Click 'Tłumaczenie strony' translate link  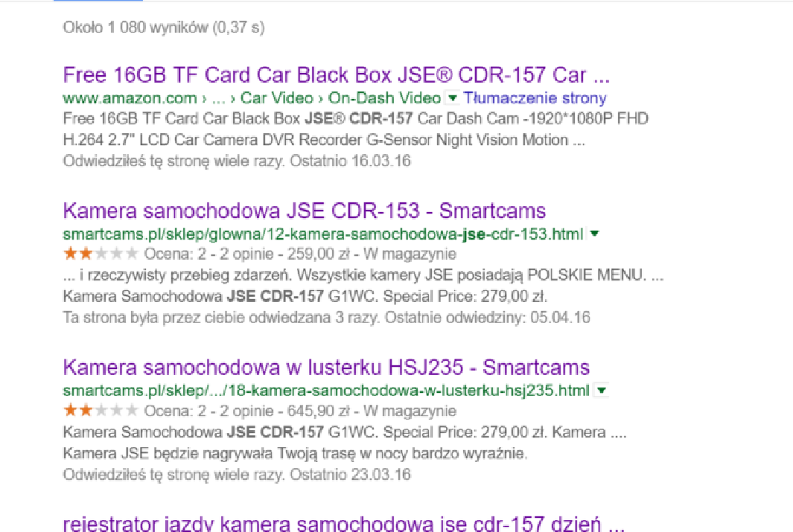point(535,98)
